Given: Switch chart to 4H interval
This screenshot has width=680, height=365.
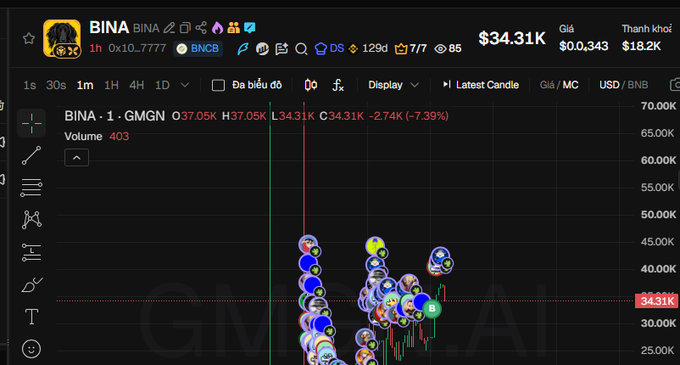Looking at the screenshot, I should pos(137,85).
